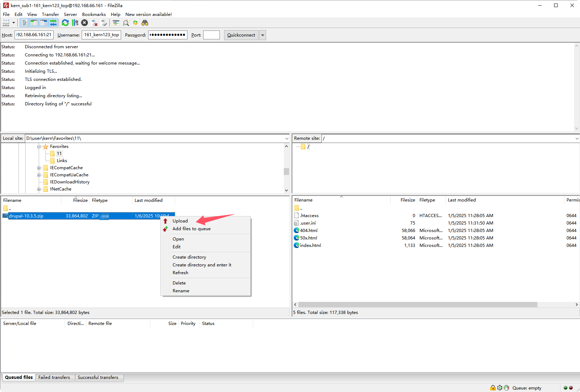
Task: Switch to the Failed transfers tab
Action: pos(54,377)
